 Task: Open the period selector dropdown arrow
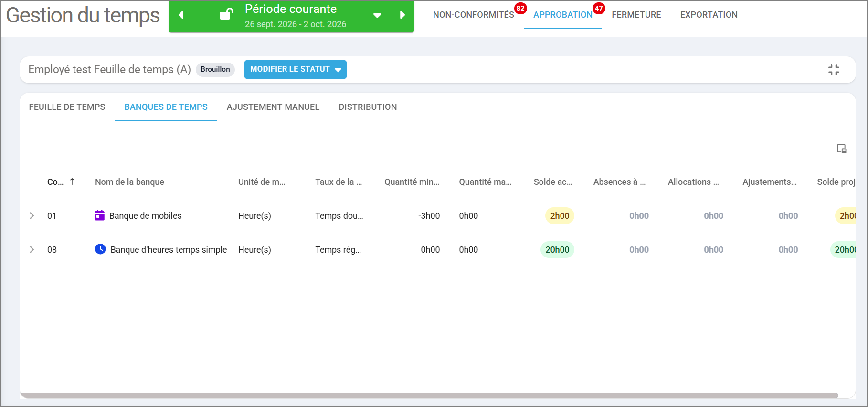click(377, 16)
